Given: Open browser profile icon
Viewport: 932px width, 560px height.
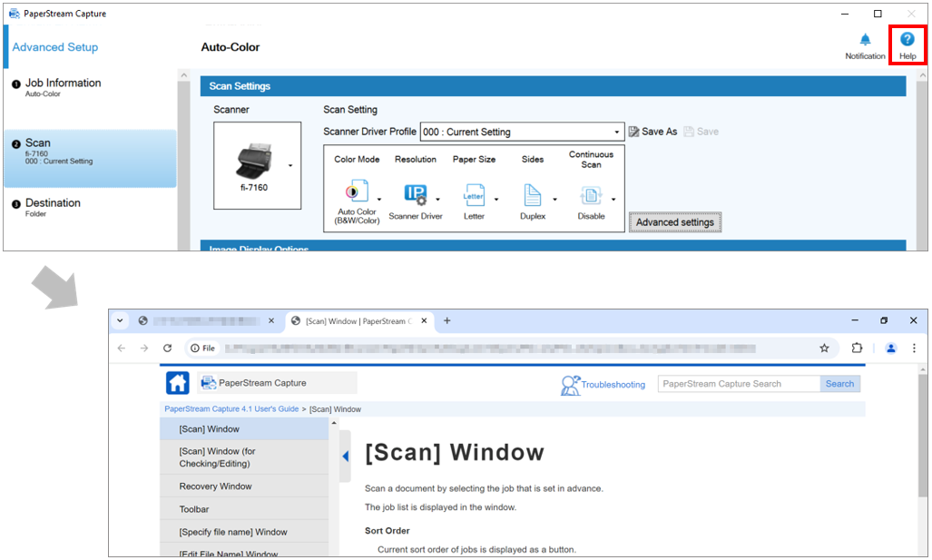Looking at the screenshot, I should click(x=890, y=349).
